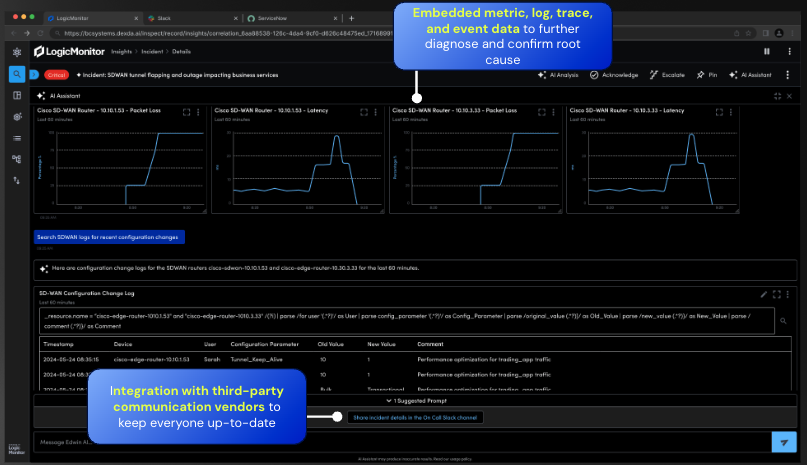Open AI Assistant from the incident toolbar
Viewport: 807px width, 465px height.
(751, 74)
